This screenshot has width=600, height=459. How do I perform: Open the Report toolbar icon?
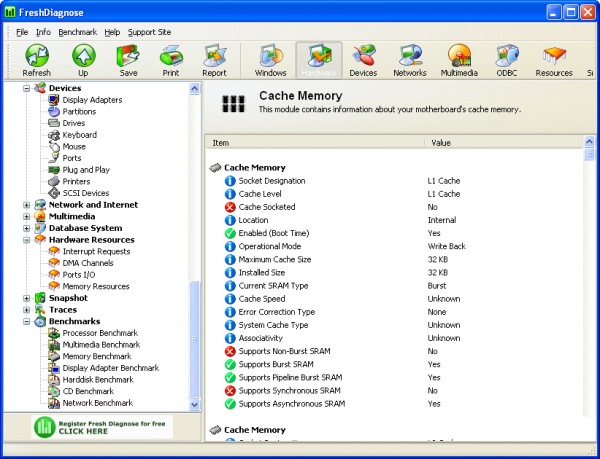pyautogui.click(x=214, y=59)
